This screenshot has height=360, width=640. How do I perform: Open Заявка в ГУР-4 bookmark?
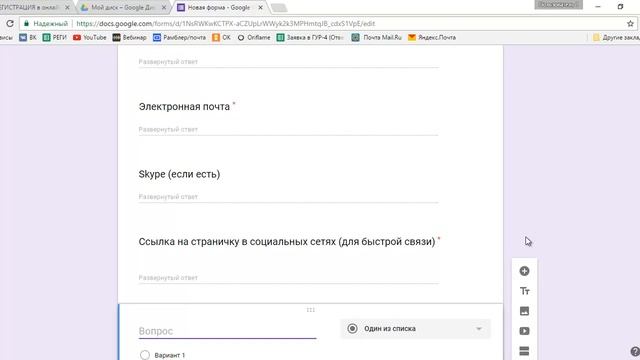310,38
